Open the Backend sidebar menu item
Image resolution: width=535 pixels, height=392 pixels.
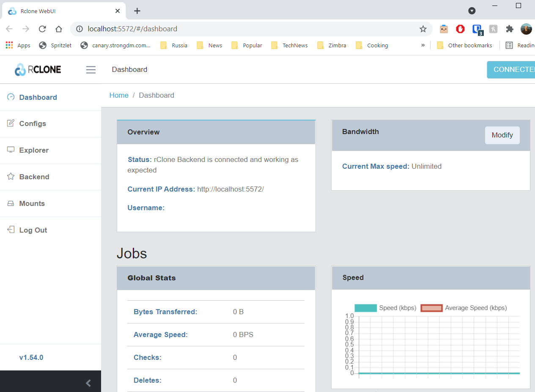coord(50,177)
